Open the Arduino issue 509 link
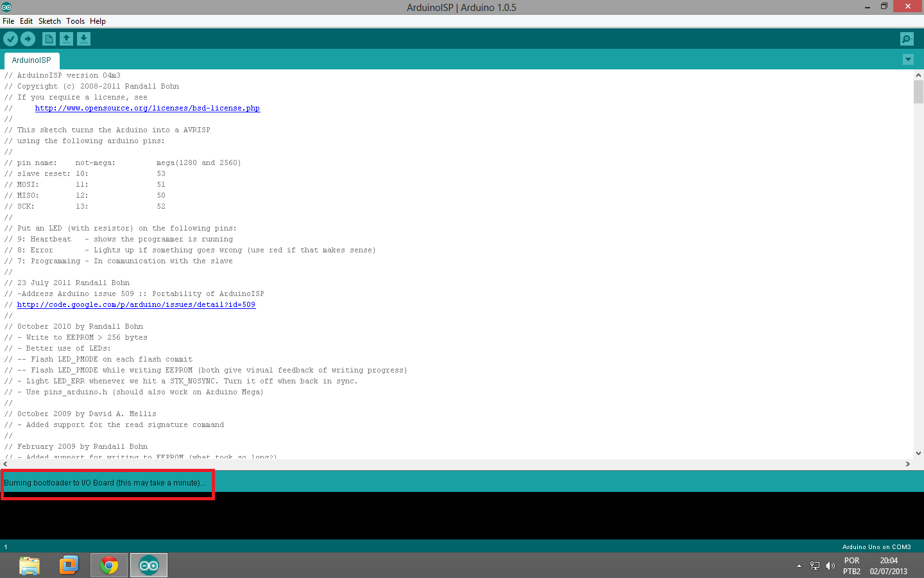 [x=136, y=304]
